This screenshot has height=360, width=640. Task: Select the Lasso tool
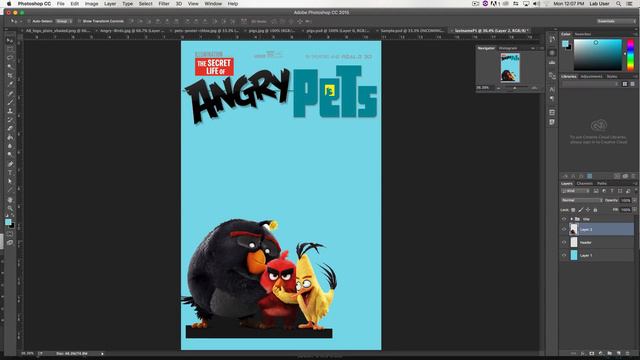[x=10, y=58]
